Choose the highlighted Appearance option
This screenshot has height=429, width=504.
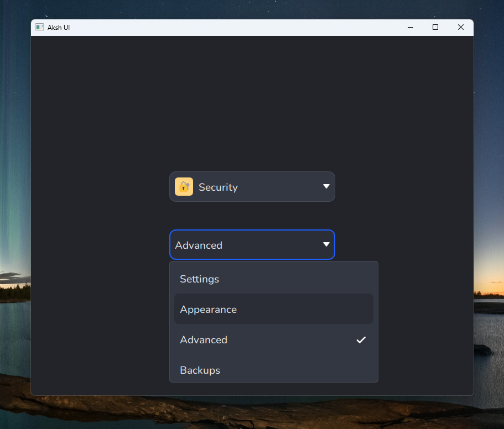273,309
